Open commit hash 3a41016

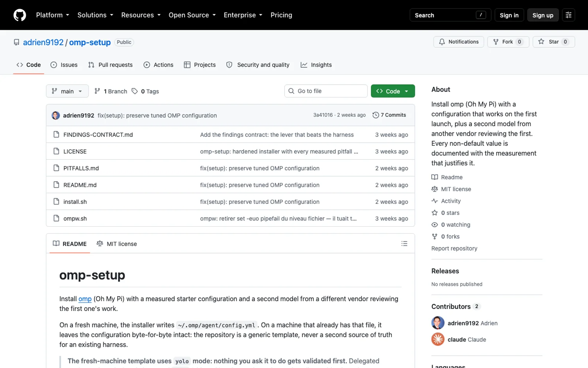click(x=323, y=115)
